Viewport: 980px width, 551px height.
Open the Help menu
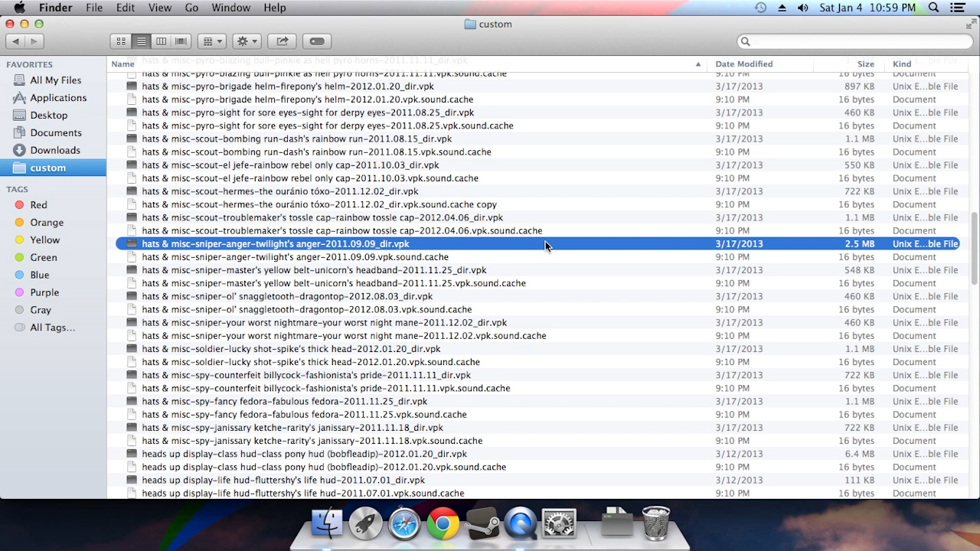tap(274, 8)
